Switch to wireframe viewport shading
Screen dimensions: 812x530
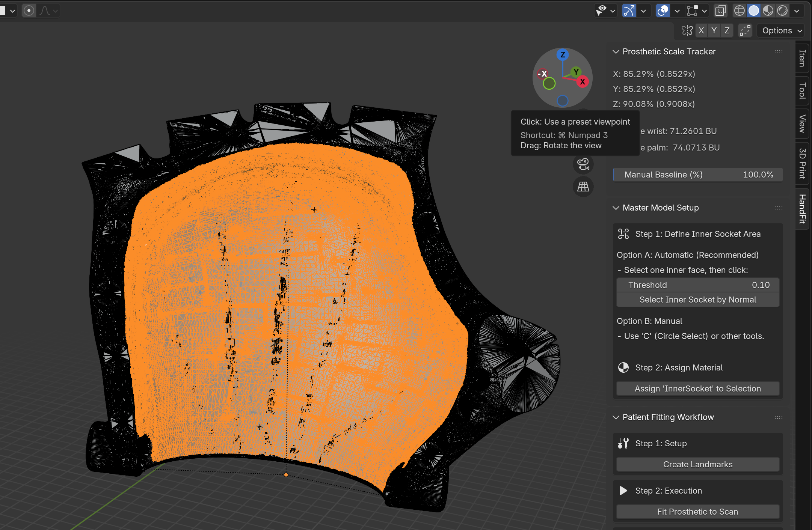pos(739,11)
